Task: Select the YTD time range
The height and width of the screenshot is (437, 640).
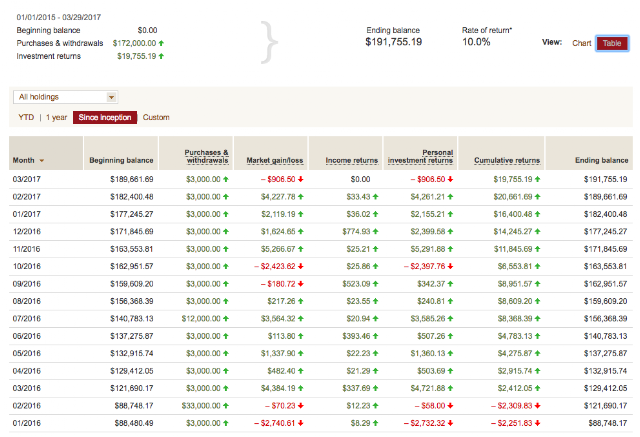Action: point(26,118)
